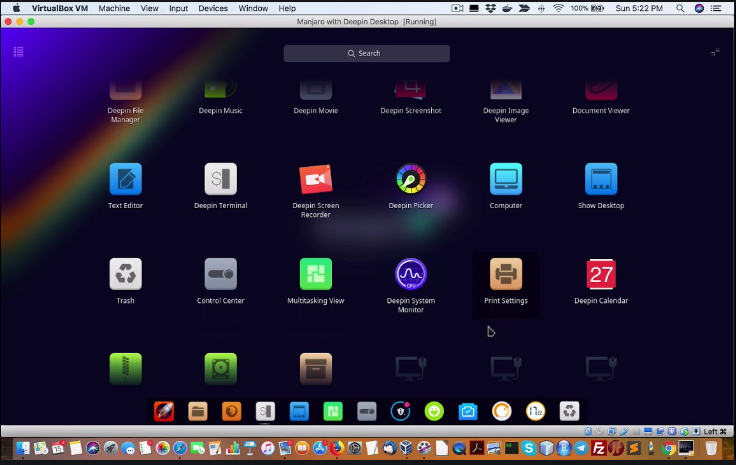Click the rocket launcher icon in Deepin dock

coord(164,412)
